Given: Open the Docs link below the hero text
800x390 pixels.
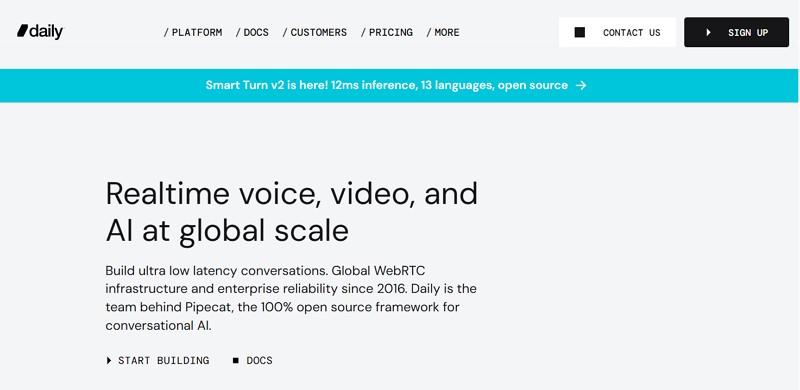Looking at the screenshot, I should tap(253, 360).
